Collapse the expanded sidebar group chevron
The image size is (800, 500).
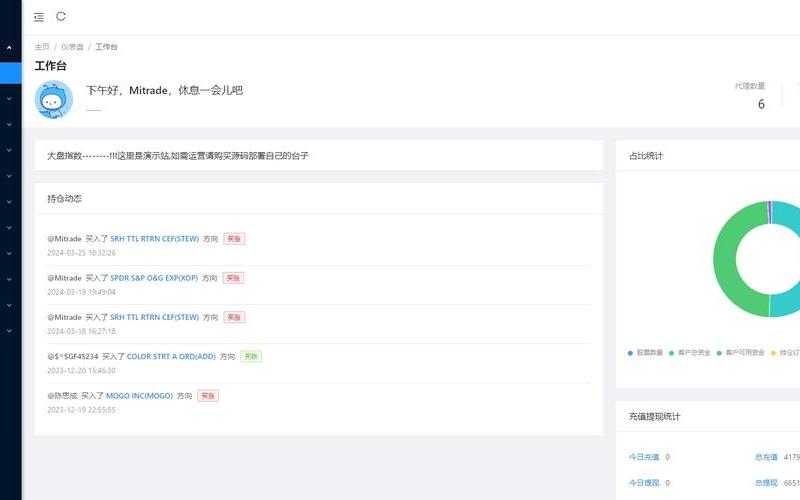(9, 47)
